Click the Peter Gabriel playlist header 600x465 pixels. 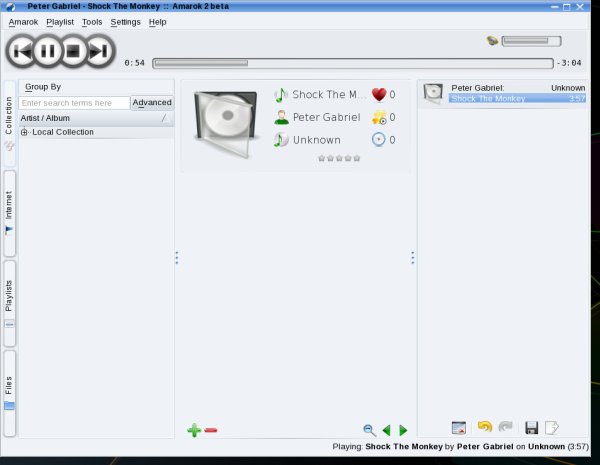[x=478, y=88]
